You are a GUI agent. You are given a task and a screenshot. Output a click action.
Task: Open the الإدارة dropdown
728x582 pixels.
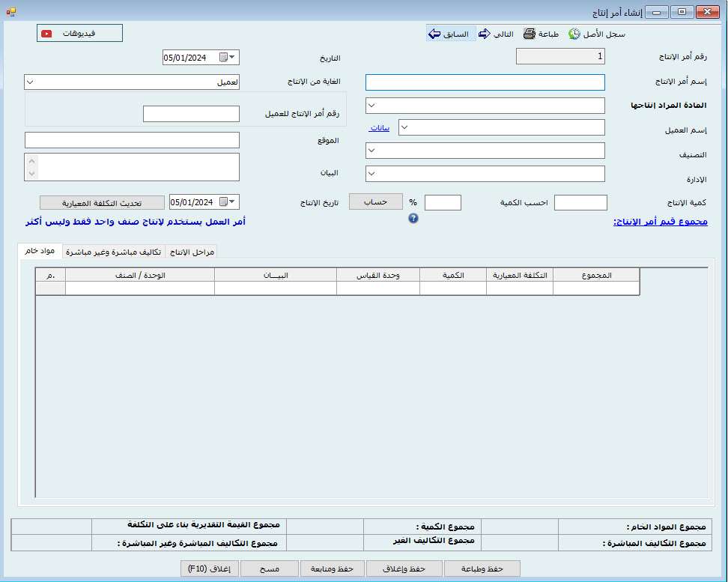371,174
